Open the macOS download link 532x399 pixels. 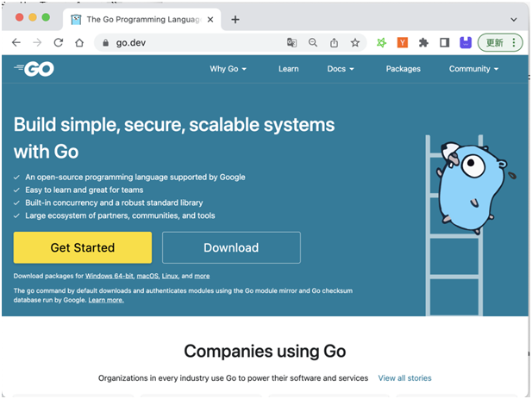[x=147, y=276]
